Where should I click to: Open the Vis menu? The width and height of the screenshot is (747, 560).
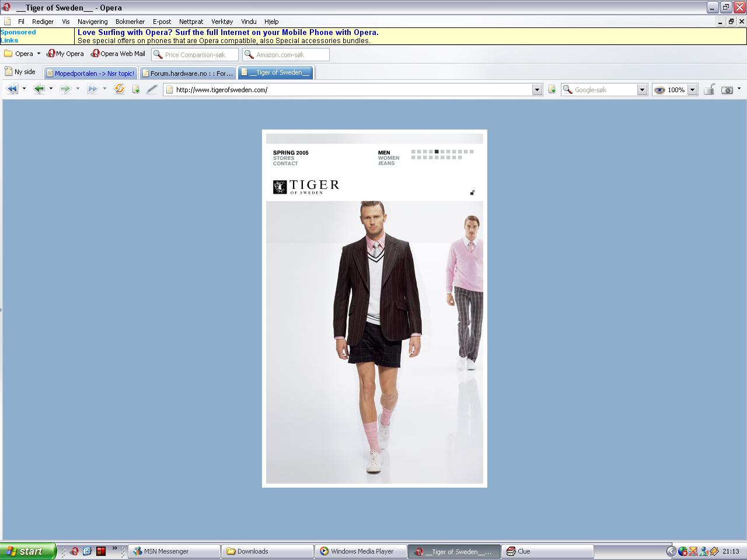click(66, 22)
